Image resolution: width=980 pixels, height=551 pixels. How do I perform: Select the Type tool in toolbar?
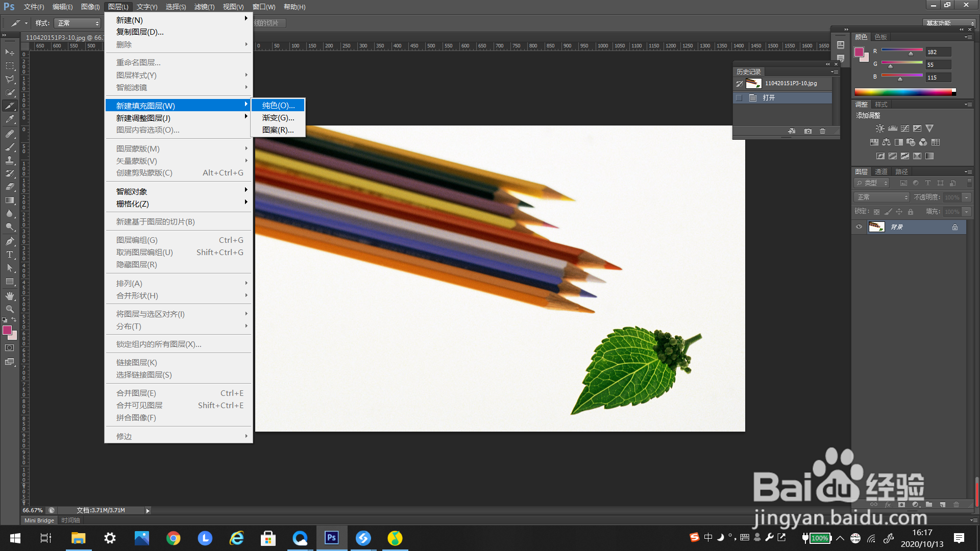[x=10, y=255]
